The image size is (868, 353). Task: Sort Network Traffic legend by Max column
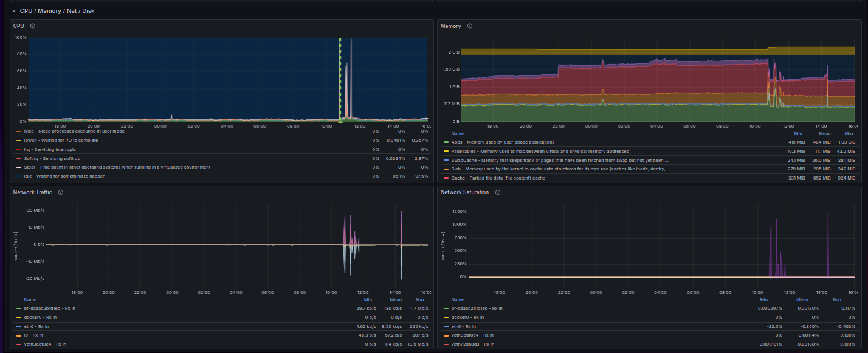click(420, 299)
